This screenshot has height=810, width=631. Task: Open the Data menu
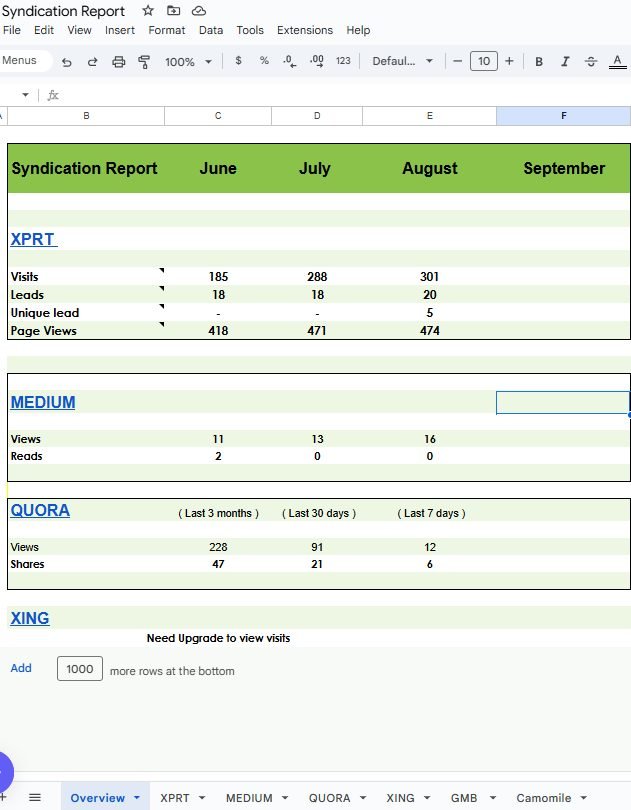[x=211, y=30]
